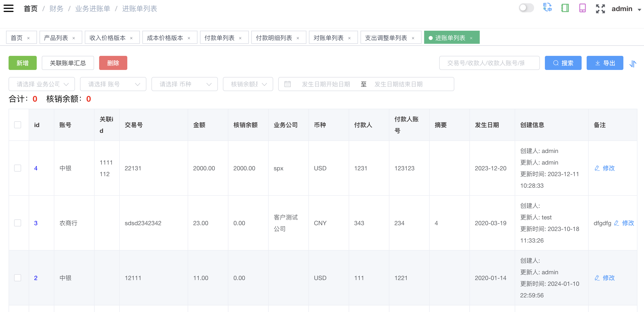The height and width of the screenshot is (312, 644).
Task: Click the 导出 export button
Action: 605,63
